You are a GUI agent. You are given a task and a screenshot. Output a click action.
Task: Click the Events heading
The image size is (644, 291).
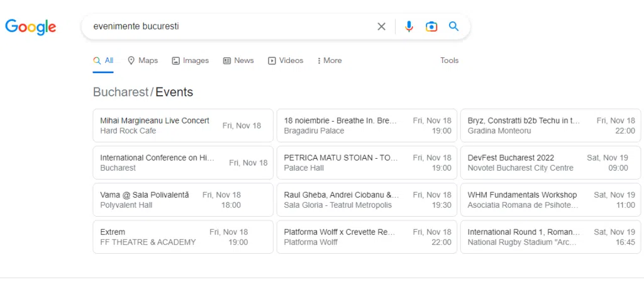(174, 92)
